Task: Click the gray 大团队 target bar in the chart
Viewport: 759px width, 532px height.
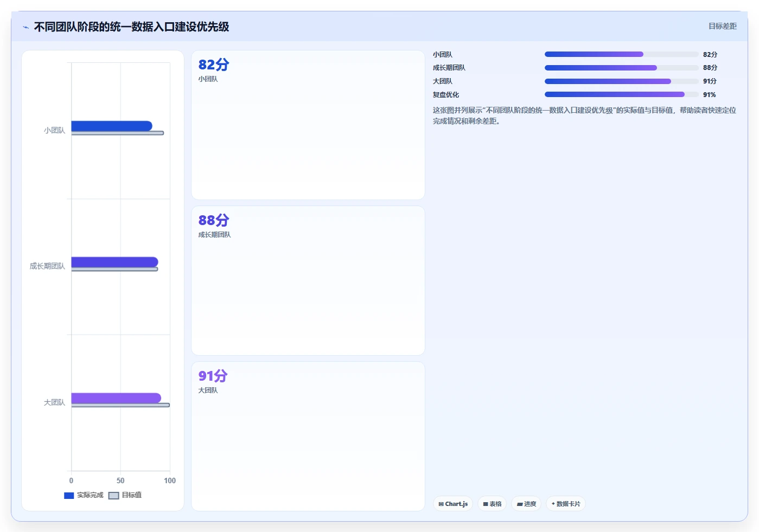Action: point(120,405)
